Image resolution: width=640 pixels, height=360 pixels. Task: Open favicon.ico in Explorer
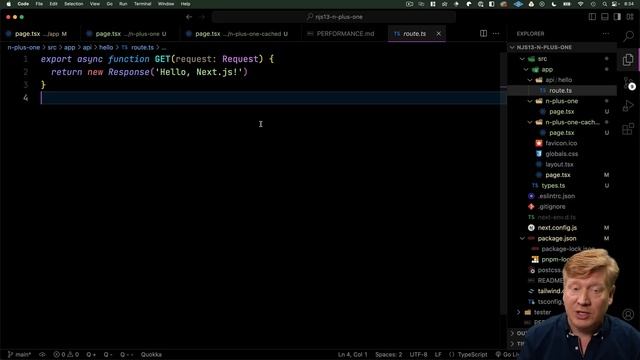point(562,143)
